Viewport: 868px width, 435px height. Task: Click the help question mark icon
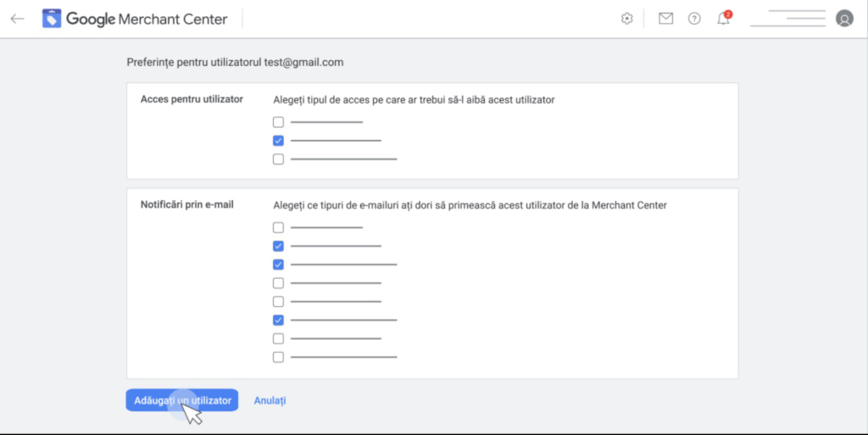pyautogui.click(x=694, y=19)
